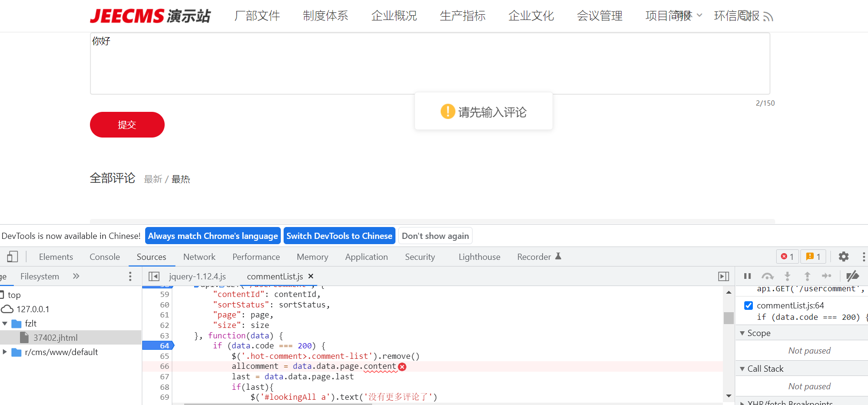Collapse the Scope section
This screenshot has width=868, height=405.
(x=742, y=333)
